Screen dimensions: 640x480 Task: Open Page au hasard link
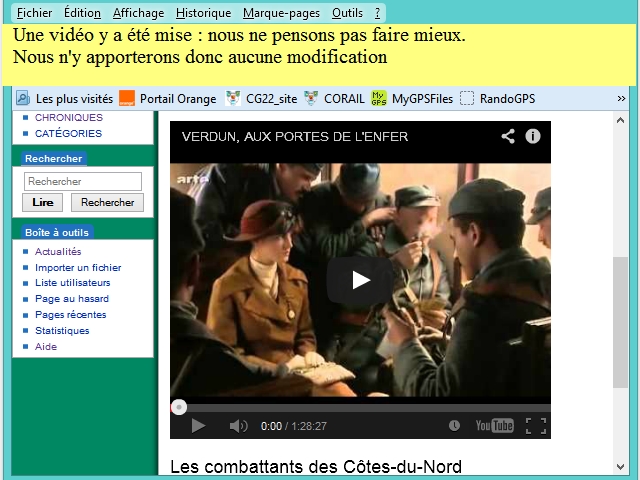coord(72,299)
